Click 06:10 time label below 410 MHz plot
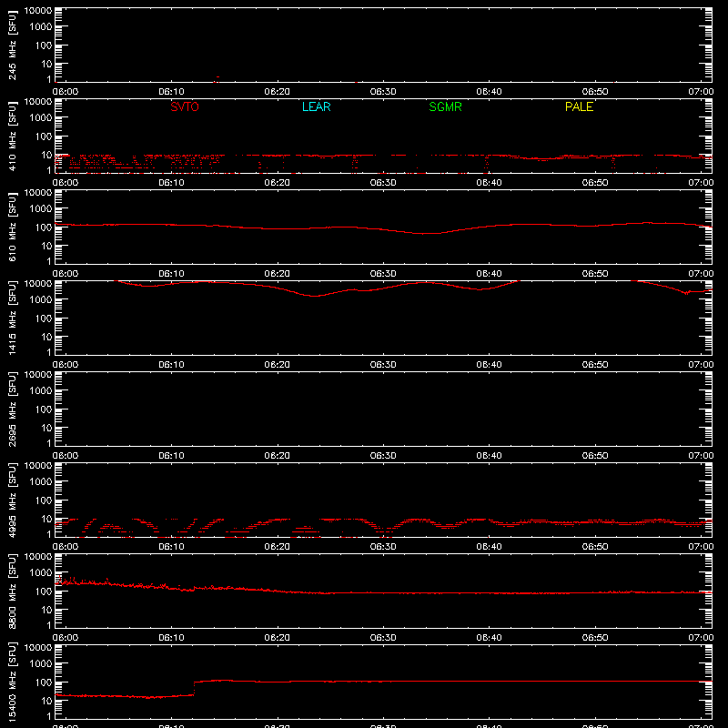Image resolution: width=728 pixels, height=728 pixels. pos(171,183)
